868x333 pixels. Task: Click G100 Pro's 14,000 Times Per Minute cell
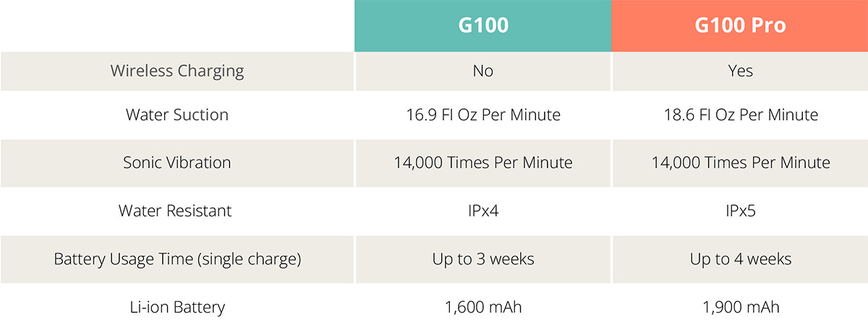[741, 163]
